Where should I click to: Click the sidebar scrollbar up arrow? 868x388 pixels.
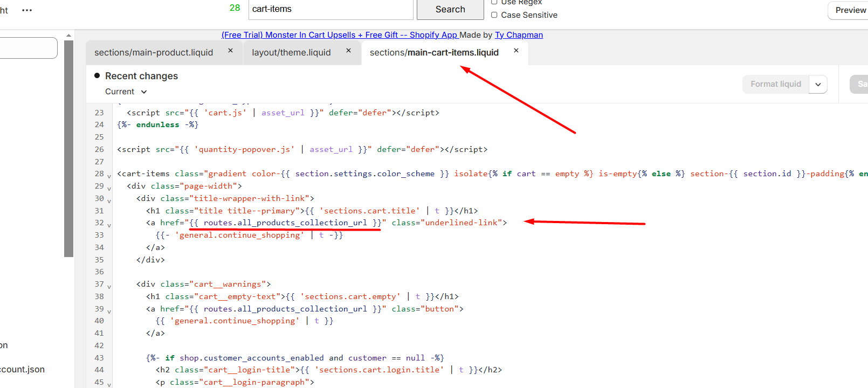coord(68,36)
